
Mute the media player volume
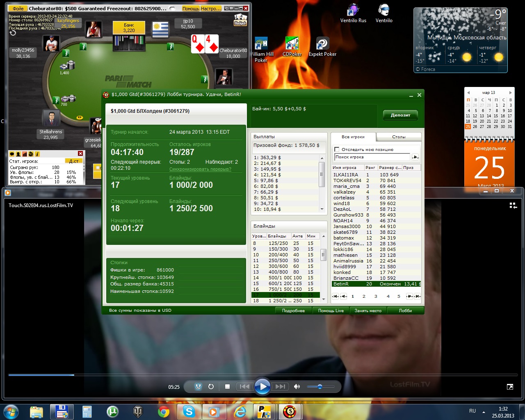tap(297, 386)
